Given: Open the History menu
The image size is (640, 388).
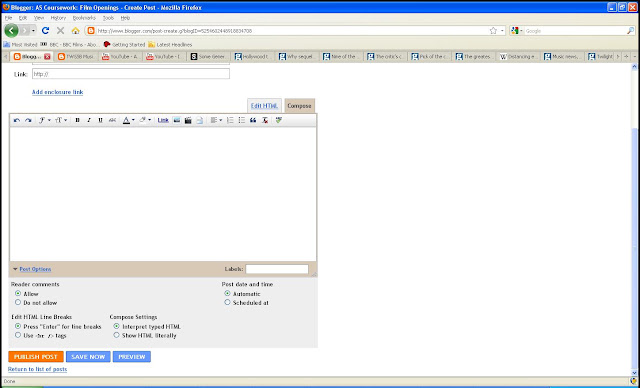Looking at the screenshot, I should [58, 18].
